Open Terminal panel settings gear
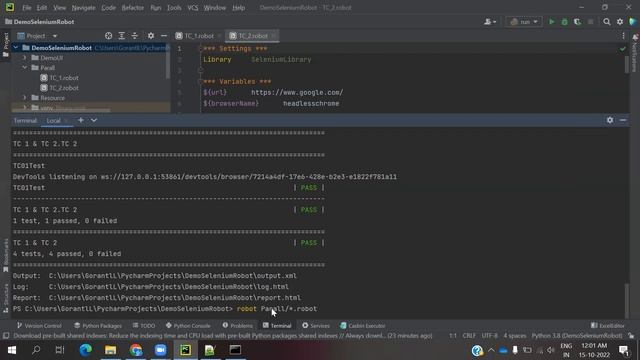This screenshot has height=360, width=640. [x=610, y=120]
